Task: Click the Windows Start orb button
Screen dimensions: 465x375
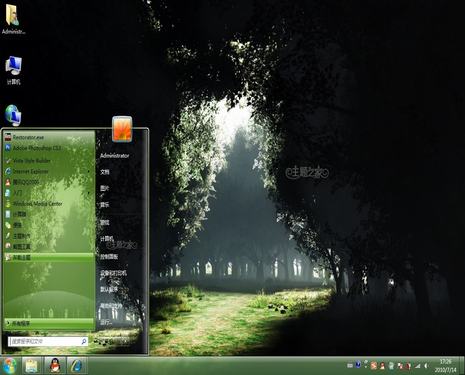Action: (x=10, y=366)
